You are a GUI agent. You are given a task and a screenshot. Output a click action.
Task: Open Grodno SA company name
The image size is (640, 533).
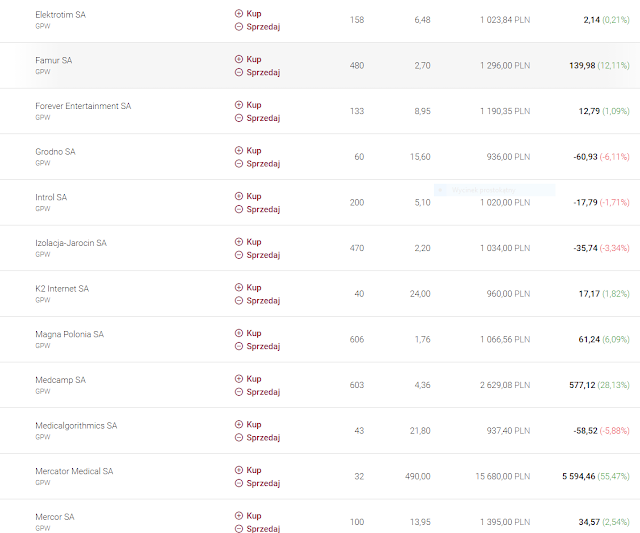(x=55, y=152)
